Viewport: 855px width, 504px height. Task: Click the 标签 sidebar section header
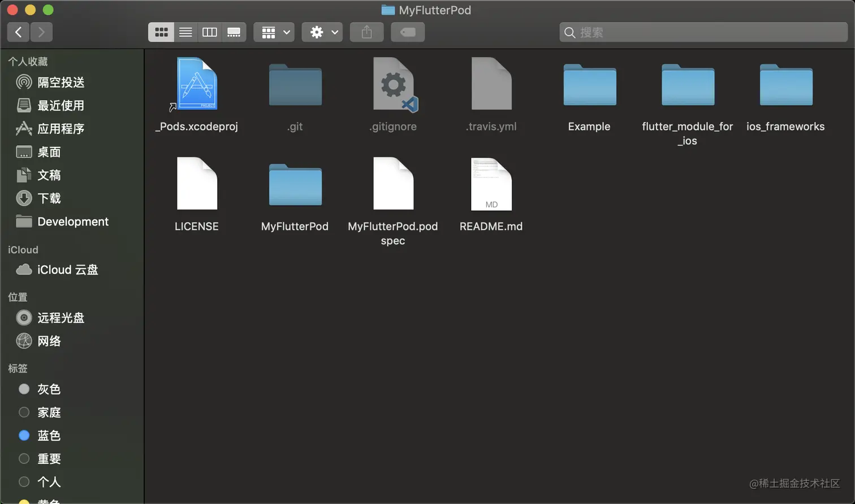pyautogui.click(x=18, y=368)
